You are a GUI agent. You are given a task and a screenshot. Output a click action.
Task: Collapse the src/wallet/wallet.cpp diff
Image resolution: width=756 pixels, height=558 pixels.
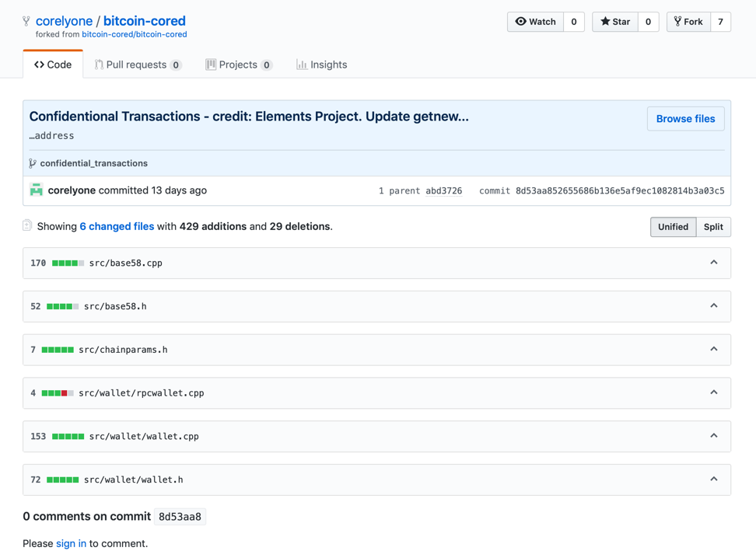point(714,436)
